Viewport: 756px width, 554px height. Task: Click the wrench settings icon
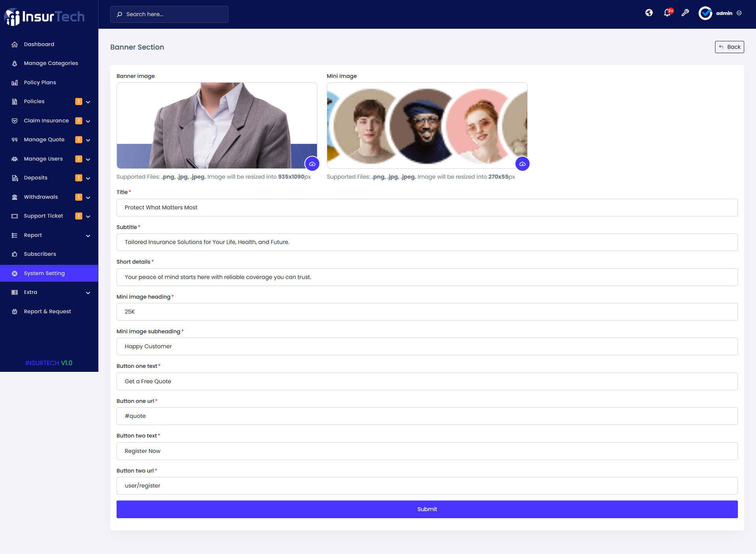pyautogui.click(x=685, y=13)
